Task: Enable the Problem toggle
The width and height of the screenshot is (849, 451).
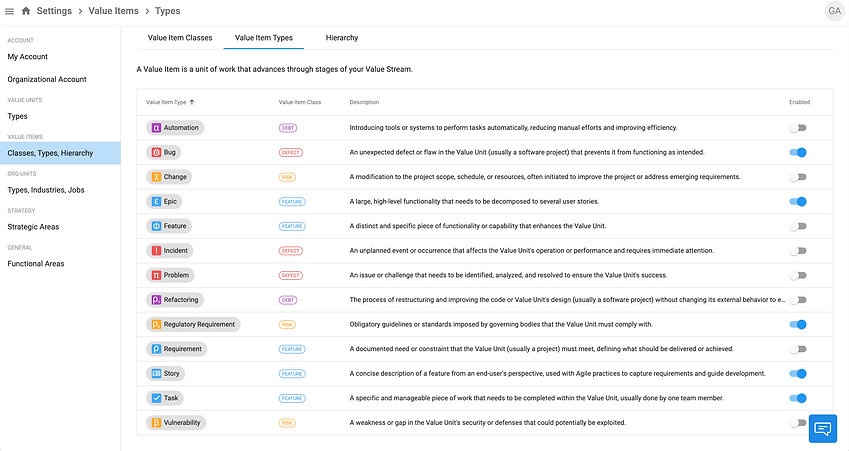Action: click(798, 275)
